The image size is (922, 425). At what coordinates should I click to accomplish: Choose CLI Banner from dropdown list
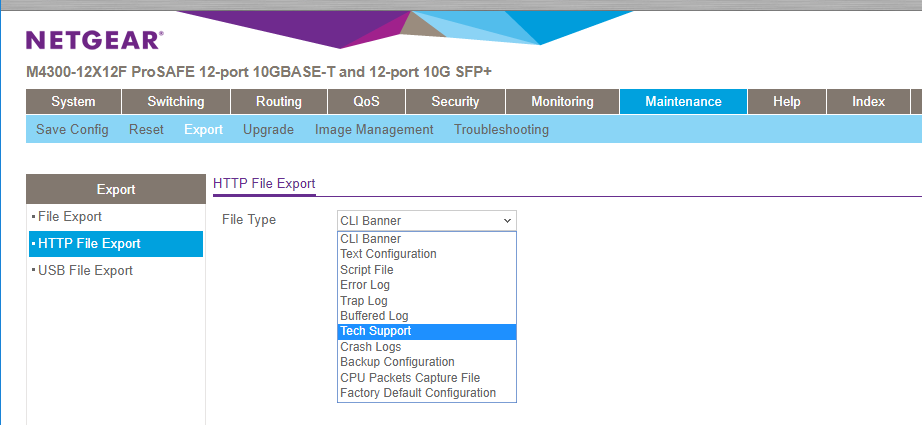click(427, 239)
